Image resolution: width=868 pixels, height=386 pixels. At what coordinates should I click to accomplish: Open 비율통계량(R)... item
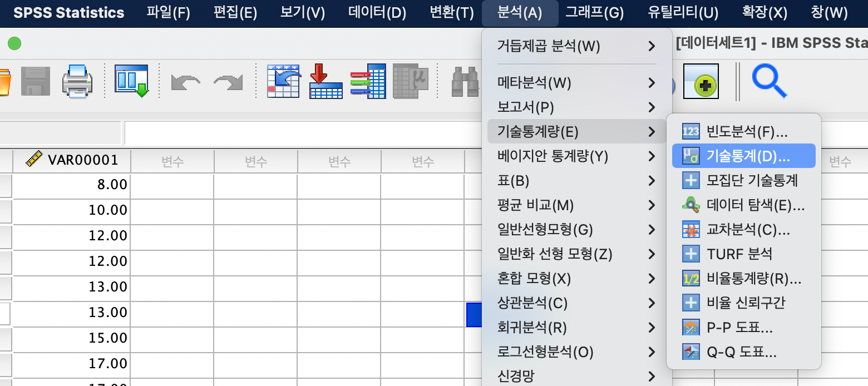(744, 279)
